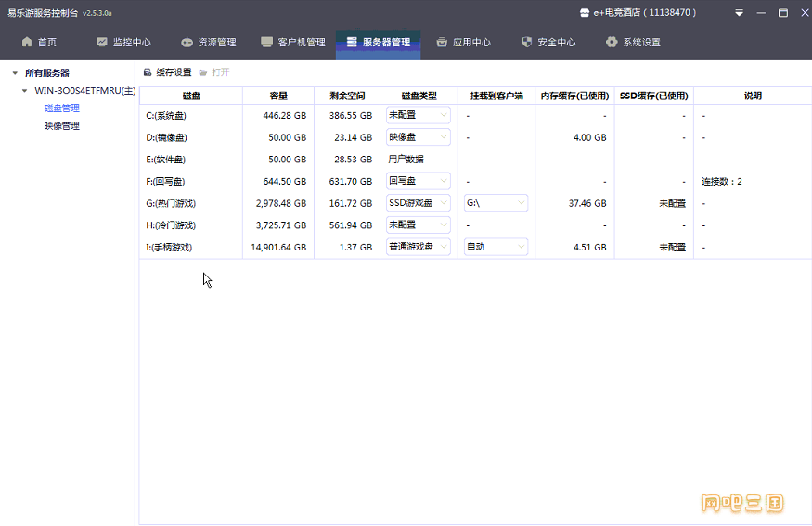
Task: Click the shop icon before e+电竞酒店
Action: point(585,13)
